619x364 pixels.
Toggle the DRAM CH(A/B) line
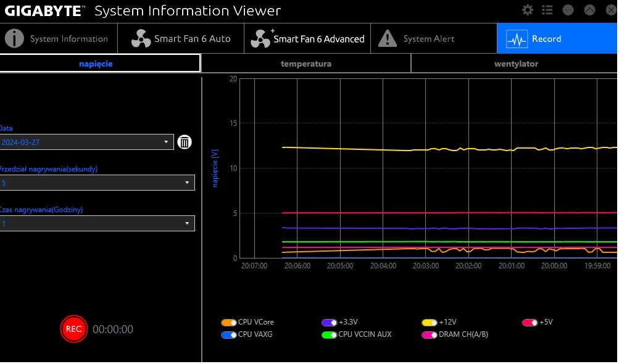[x=430, y=335]
